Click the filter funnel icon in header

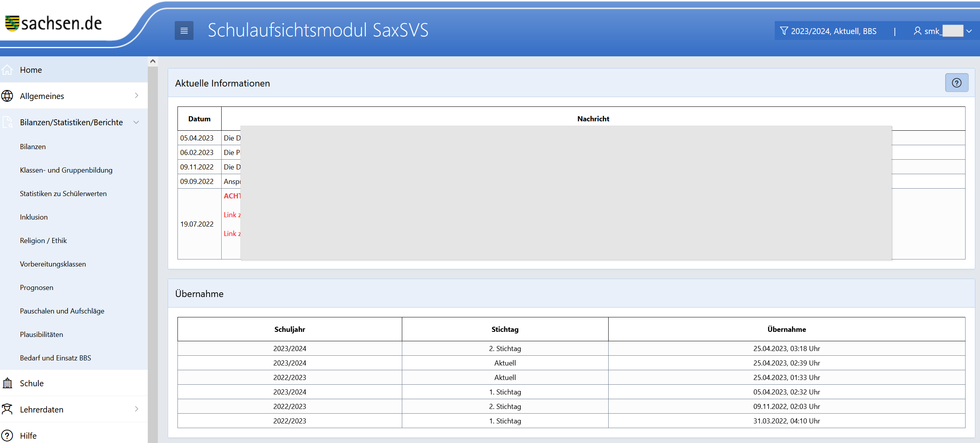pyautogui.click(x=784, y=31)
